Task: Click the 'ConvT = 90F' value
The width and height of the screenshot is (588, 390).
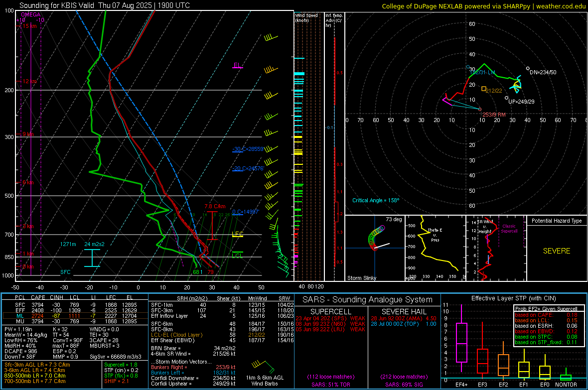Action: coord(68,340)
